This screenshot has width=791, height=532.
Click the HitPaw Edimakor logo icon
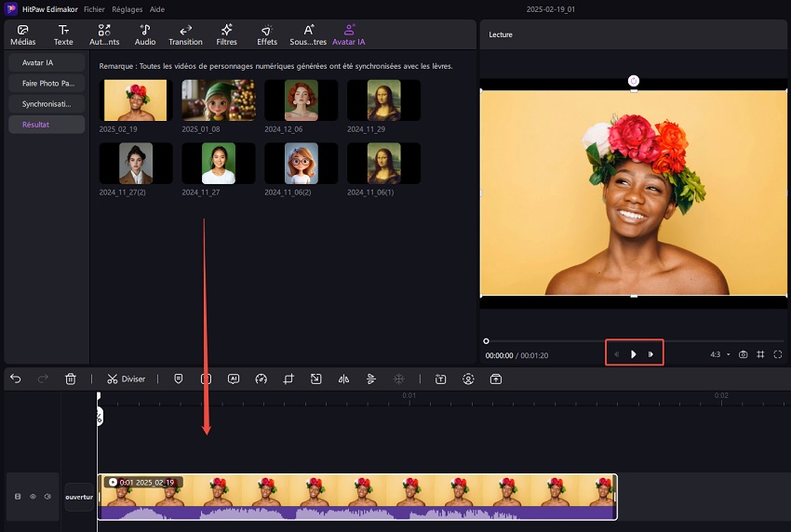pos(10,8)
